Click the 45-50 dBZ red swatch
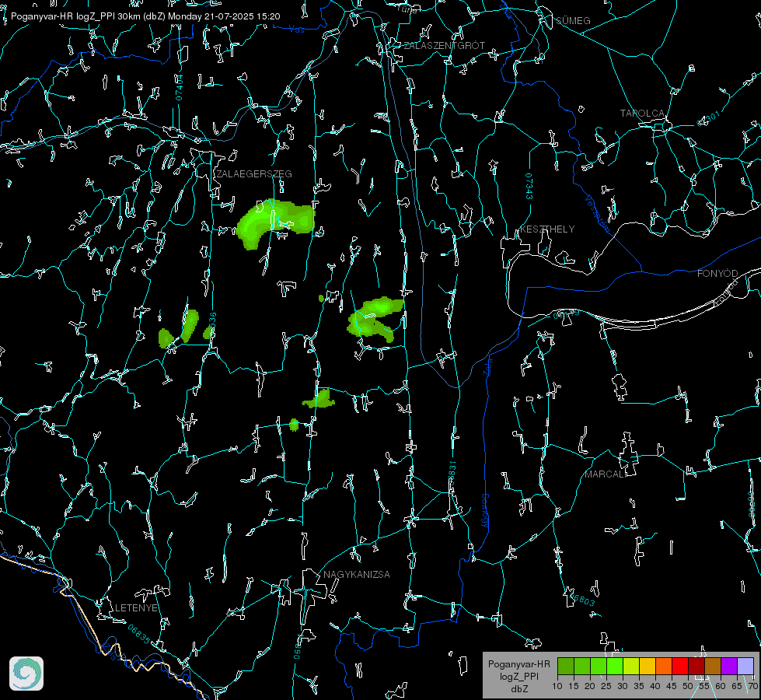Screen dimensions: 761x700 click(x=680, y=666)
